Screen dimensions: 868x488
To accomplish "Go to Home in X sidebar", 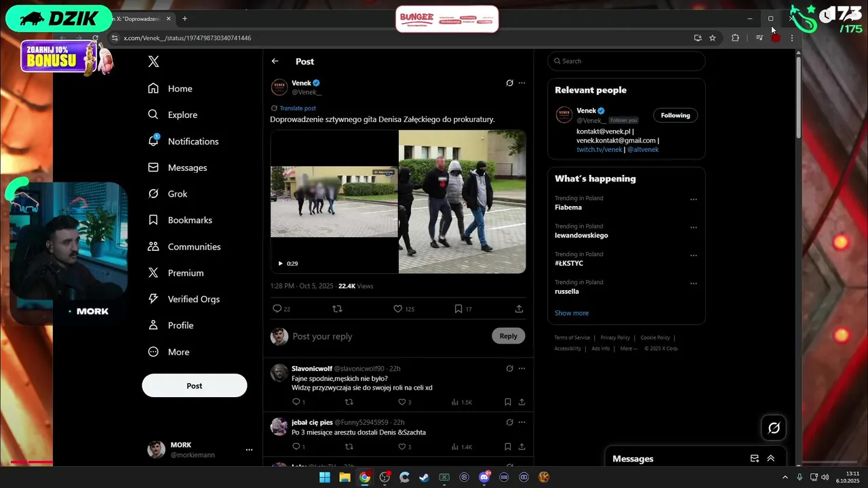I will [x=170, y=89].
